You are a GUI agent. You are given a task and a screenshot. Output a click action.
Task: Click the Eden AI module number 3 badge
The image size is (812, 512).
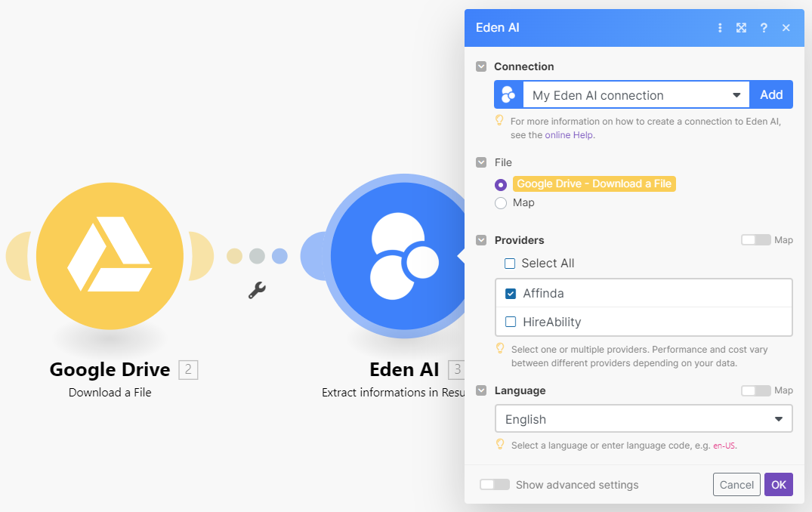pos(457,369)
